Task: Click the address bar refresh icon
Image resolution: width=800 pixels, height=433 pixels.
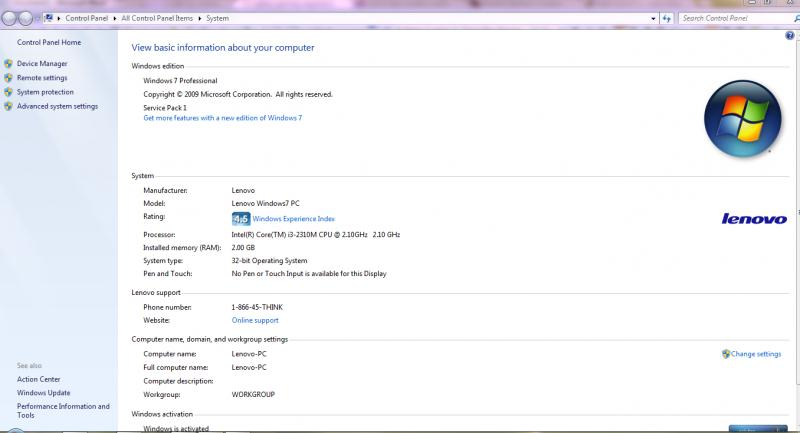Action: 666,18
